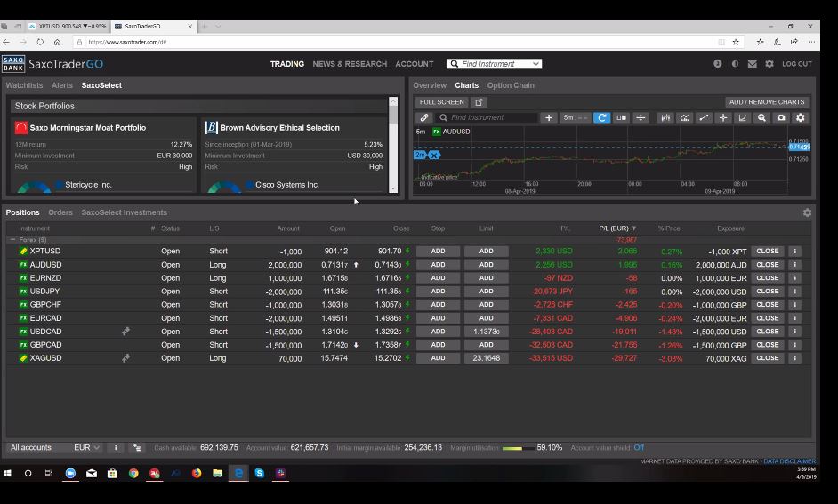Image resolution: width=838 pixels, height=504 pixels.
Task: Open Brown Advisory Ethical Selection card
Action: [x=294, y=155]
